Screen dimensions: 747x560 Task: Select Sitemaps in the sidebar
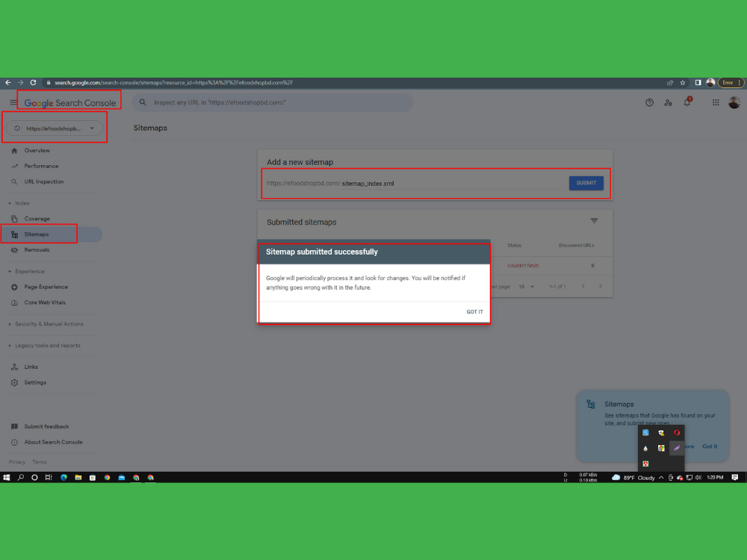52,234
